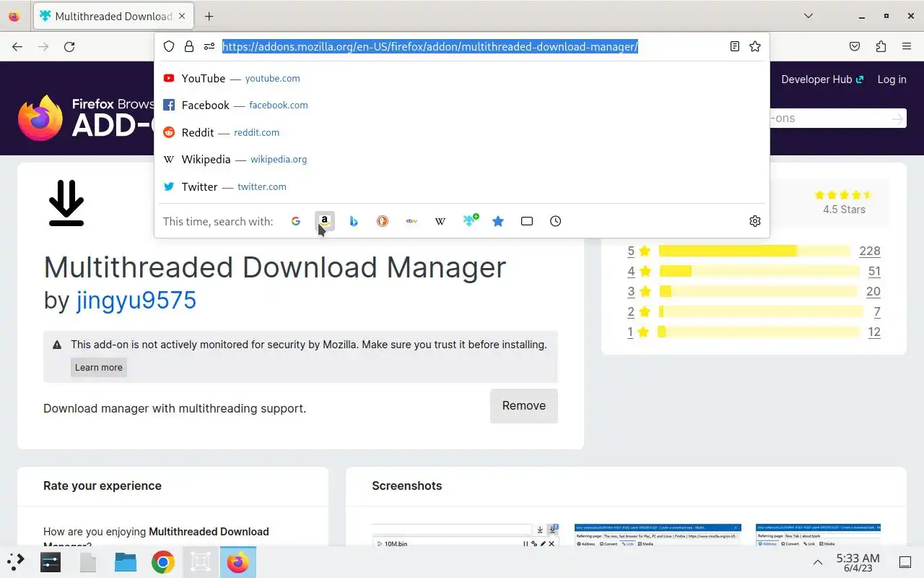
Task: Search bookmarks via star icon
Action: (x=498, y=221)
